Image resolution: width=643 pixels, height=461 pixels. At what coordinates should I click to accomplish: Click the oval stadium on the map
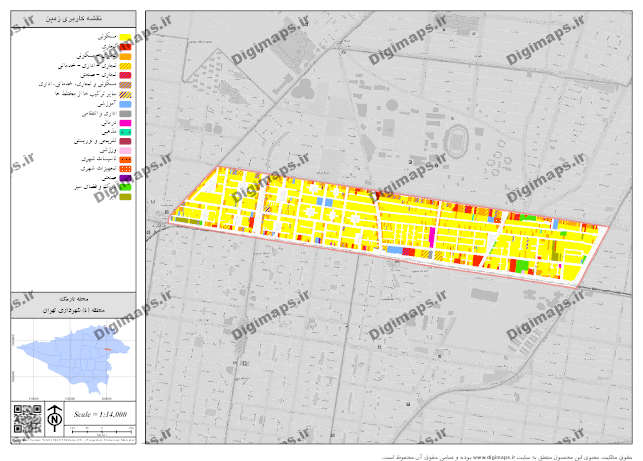point(456,141)
